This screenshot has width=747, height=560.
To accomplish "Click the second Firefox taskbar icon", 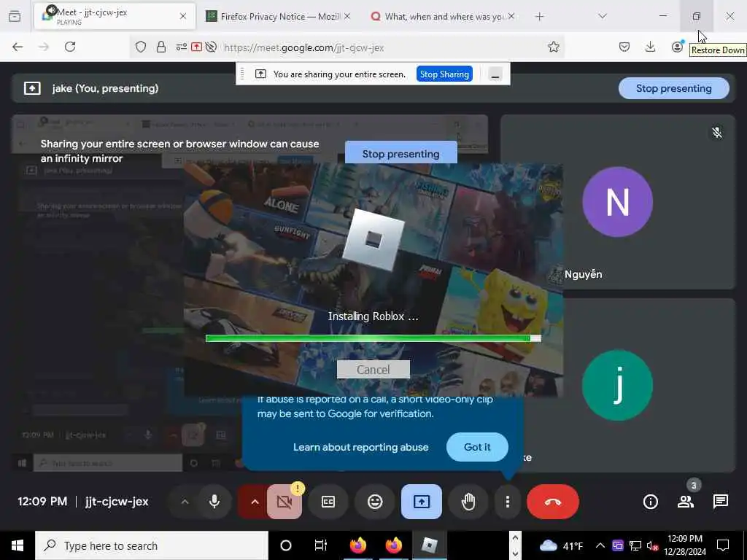I will 393,545.
